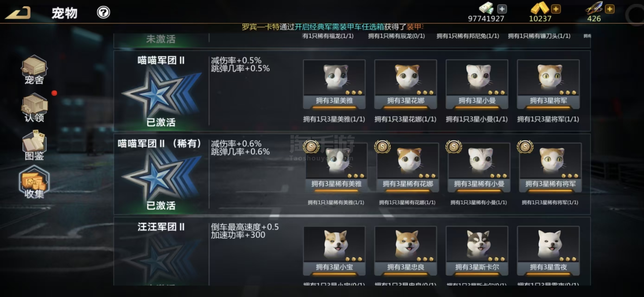Select the 3星花娜 cat card
644x297 pixels.
point(406,84)
